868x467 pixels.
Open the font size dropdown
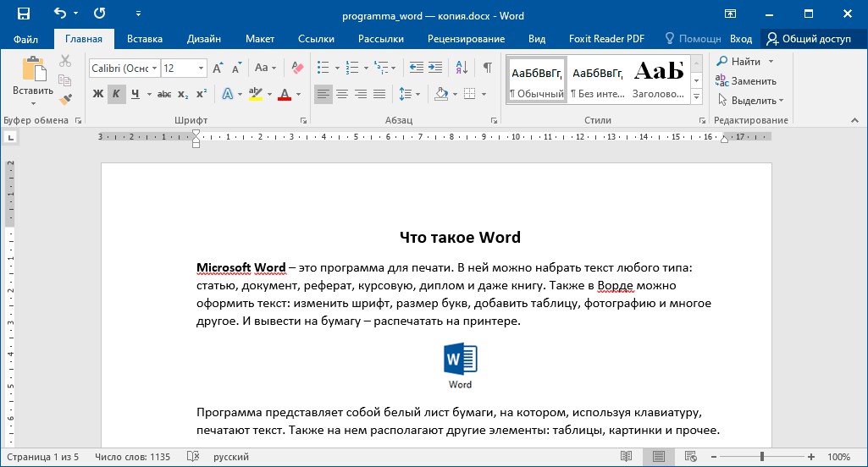(x=201, y=68)
